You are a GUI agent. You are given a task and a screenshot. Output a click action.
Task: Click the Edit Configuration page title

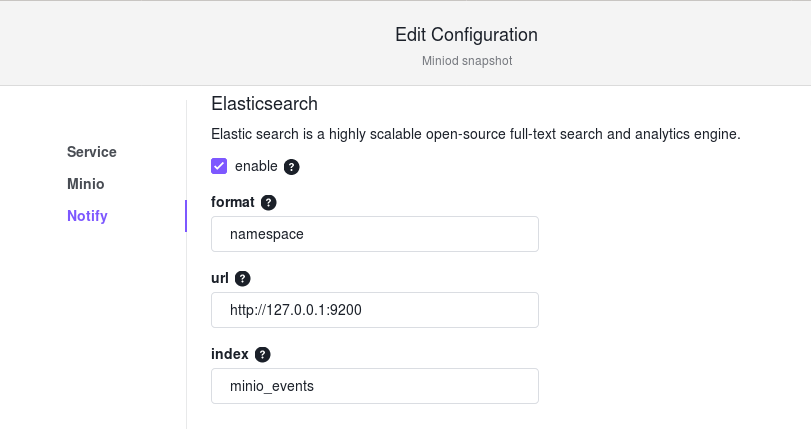click(467, 35)
